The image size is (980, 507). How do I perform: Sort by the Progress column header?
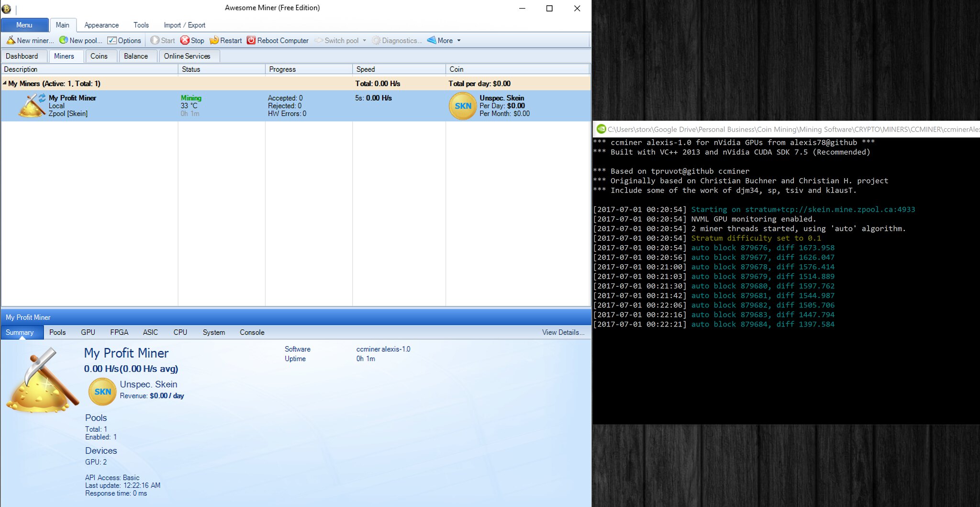pos(309,69)
